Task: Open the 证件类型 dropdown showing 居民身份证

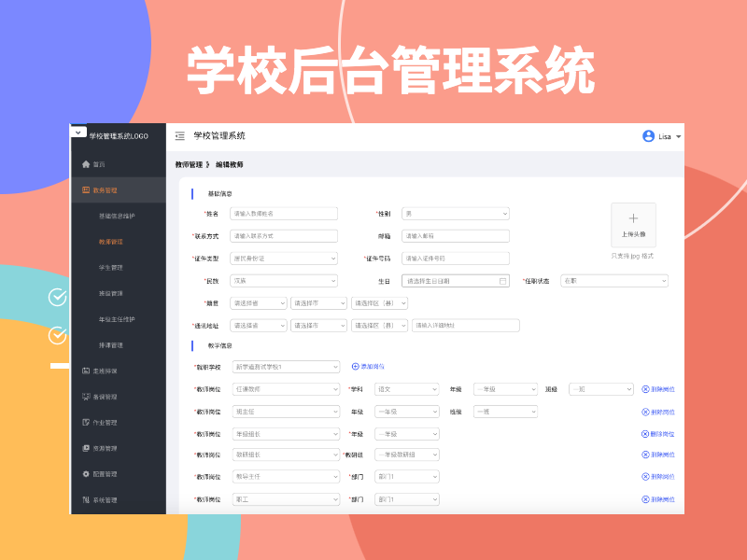Action: tap(284, 259)
